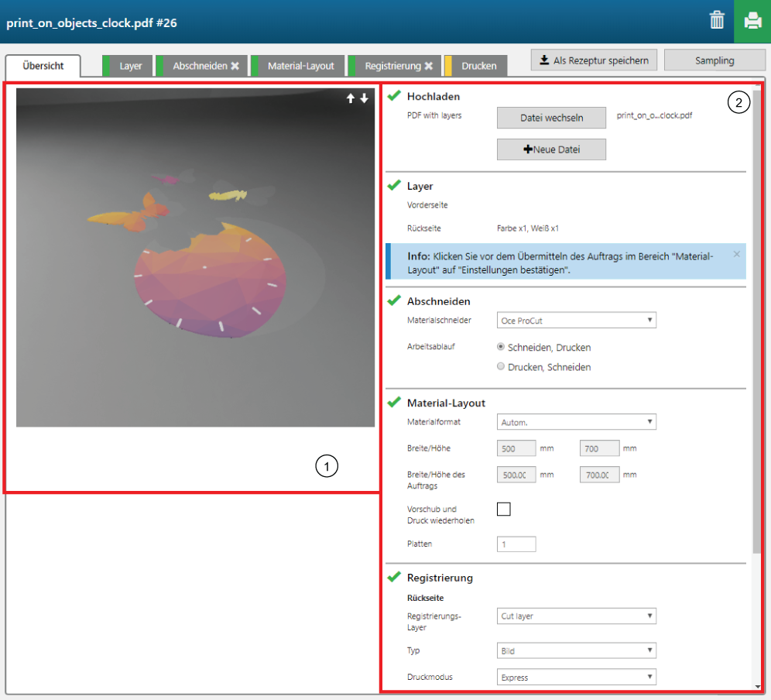Open the Druckmodus Express dropdown

[576, 678]
